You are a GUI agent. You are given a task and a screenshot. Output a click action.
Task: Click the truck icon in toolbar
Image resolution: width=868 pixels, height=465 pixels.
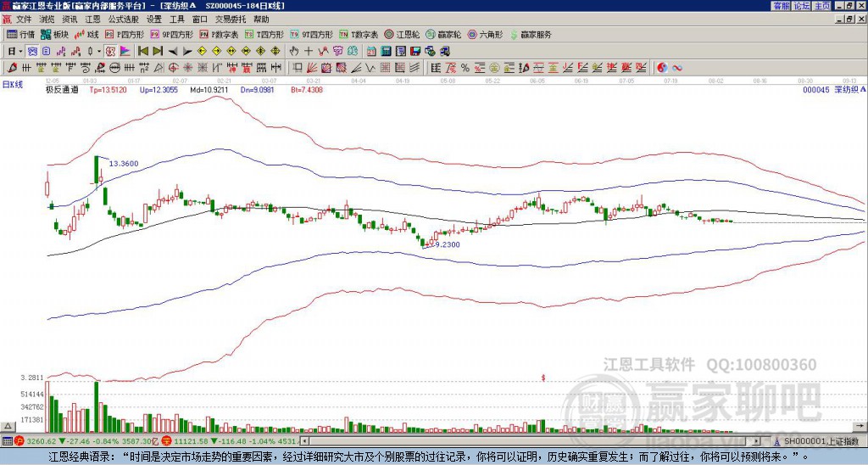[444, 51]
